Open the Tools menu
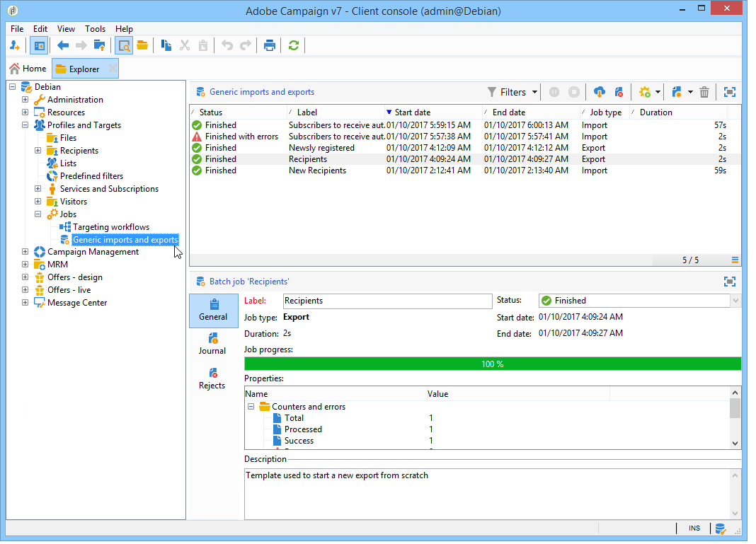 click(95, 29)
